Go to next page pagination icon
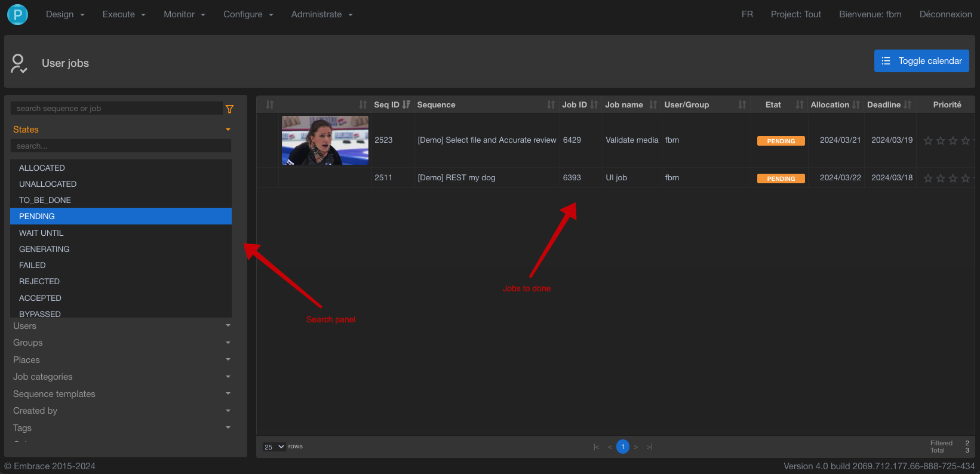Screen dimensions: 980x474 coord(636,447)
